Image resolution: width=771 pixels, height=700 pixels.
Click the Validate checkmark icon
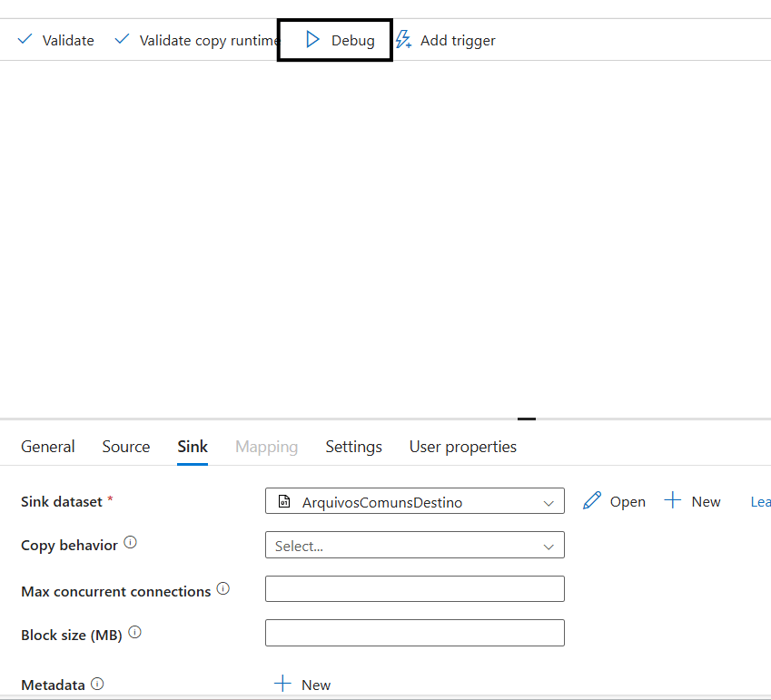pos(25,40)
